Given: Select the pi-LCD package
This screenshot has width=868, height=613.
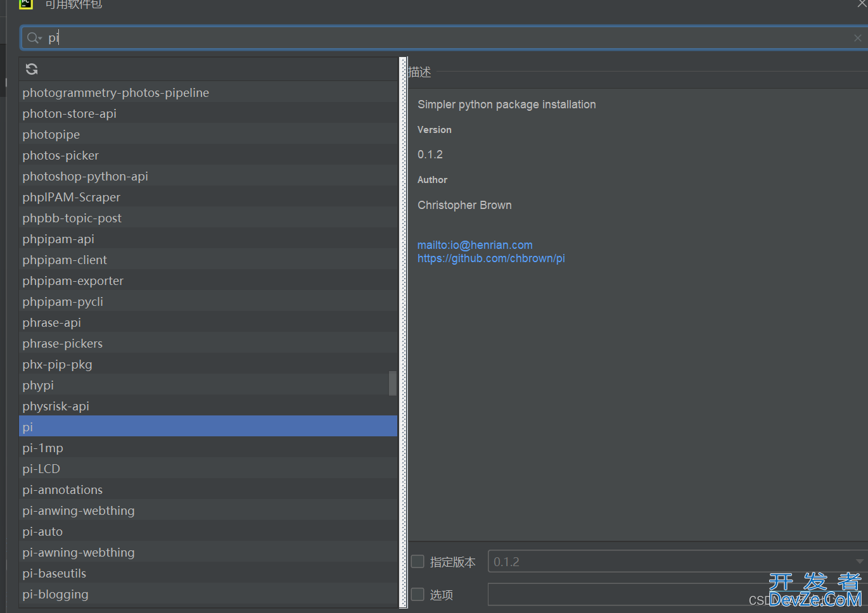Looking at the screenshot, I should (208, 469).
